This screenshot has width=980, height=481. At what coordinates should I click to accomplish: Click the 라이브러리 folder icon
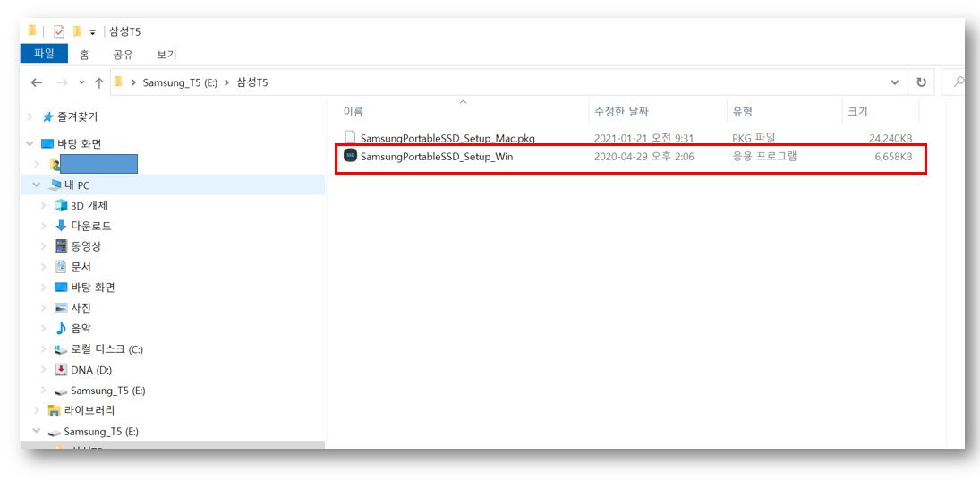pos(55,411)
